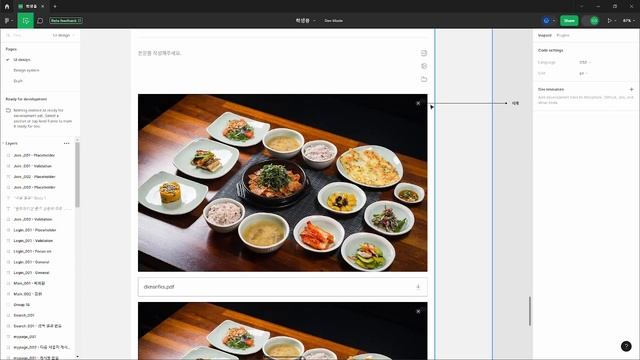Click the Share button

click(x=569, y=20)
